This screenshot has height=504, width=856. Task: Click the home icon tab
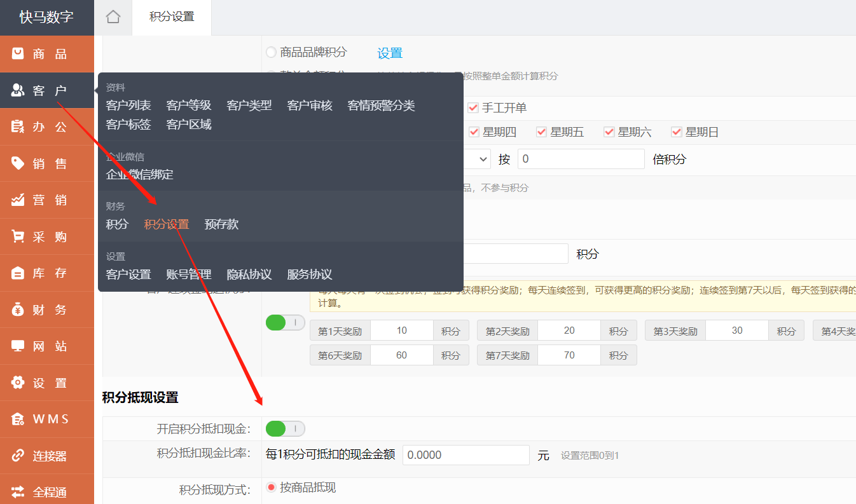[113, 17]
